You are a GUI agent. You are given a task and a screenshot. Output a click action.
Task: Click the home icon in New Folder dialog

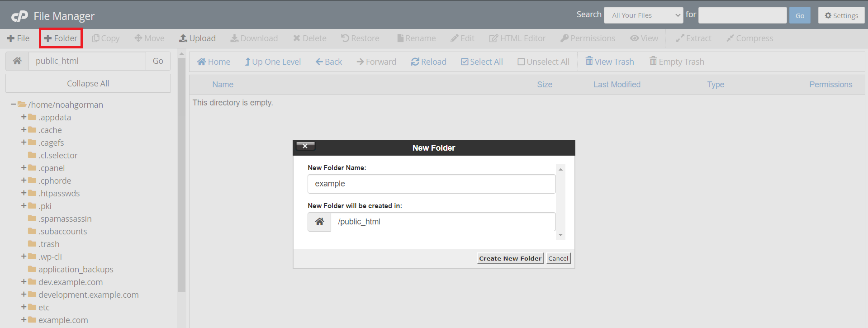coord(319,222)
